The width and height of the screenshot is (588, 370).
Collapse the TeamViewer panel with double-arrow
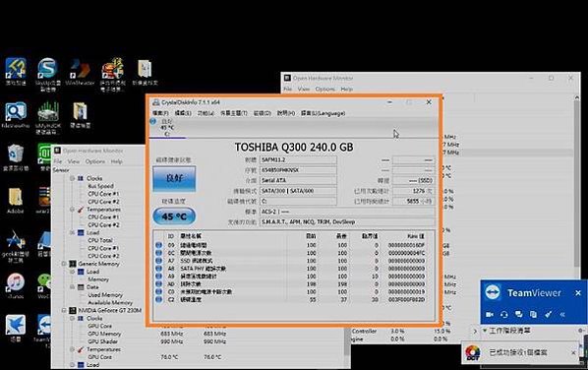tap(562, 315)
